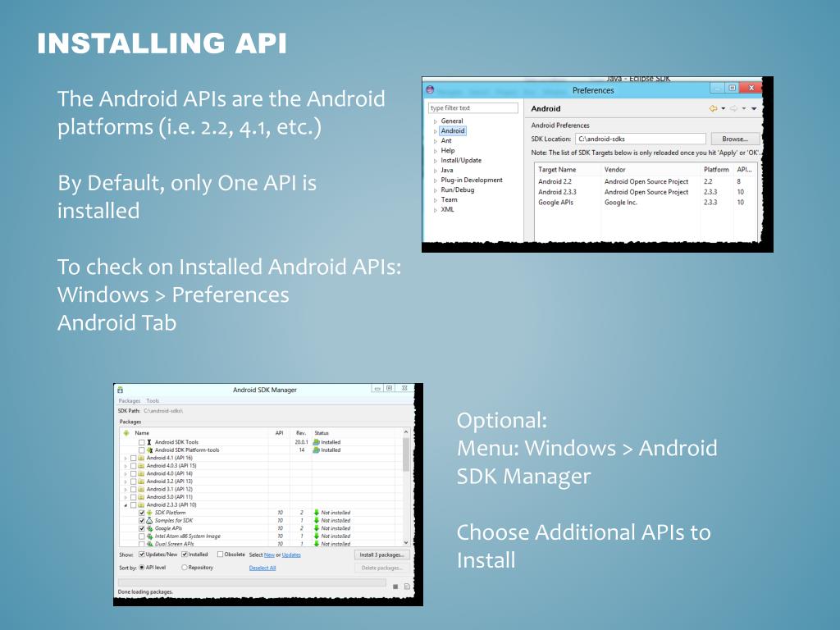
Task: Click the green download arrow for Samples for SDK
Action: coord(317,521)
